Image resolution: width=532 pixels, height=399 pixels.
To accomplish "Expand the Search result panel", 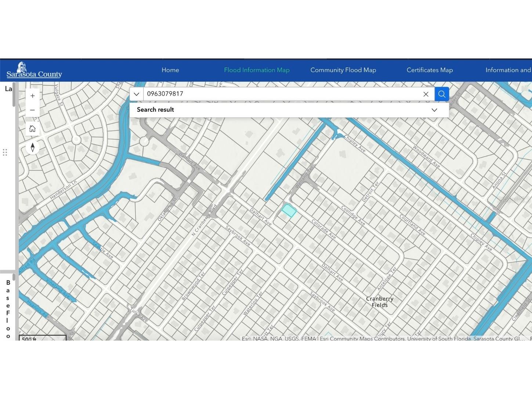I will tap(434, 110).
